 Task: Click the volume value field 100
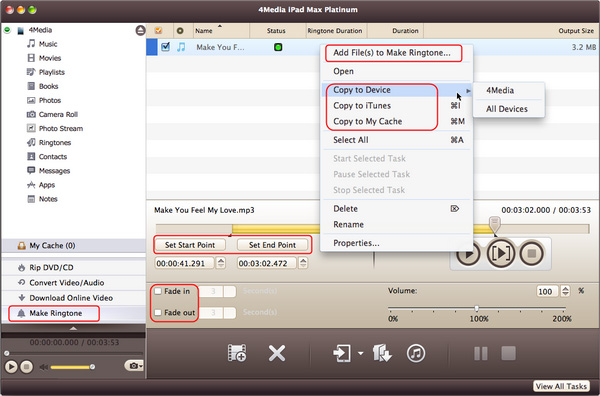point(547,292)
